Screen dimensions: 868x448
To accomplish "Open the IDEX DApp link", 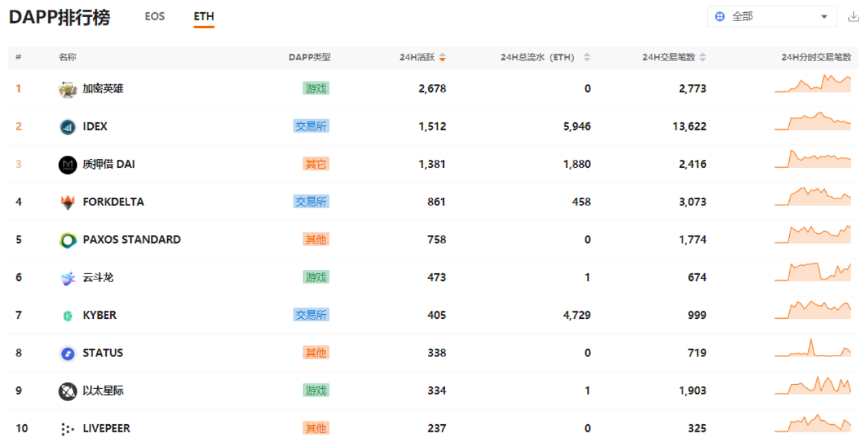I will click(95, 126).
